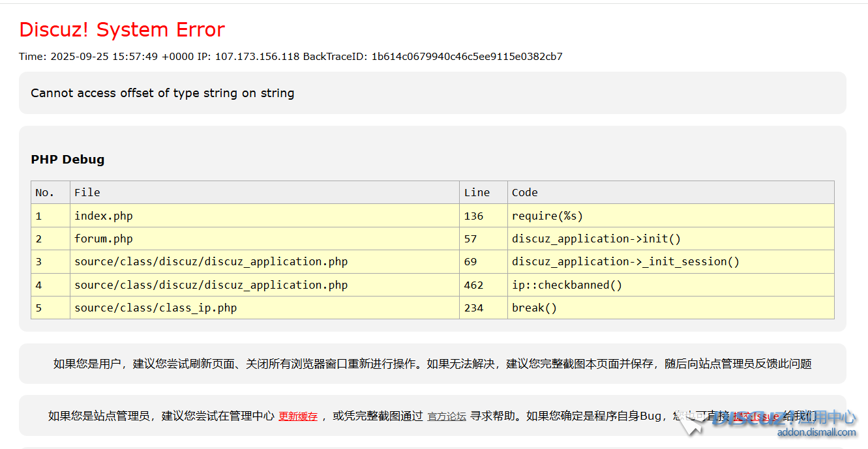Select the require(%s) code cell
The image size is (868, 449).
pos(671,216)
